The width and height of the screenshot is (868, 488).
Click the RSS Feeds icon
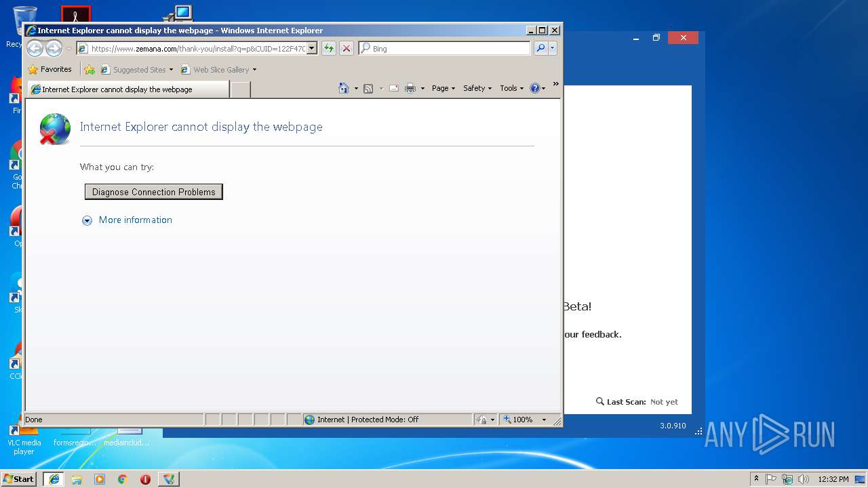[x=368, y=88]
